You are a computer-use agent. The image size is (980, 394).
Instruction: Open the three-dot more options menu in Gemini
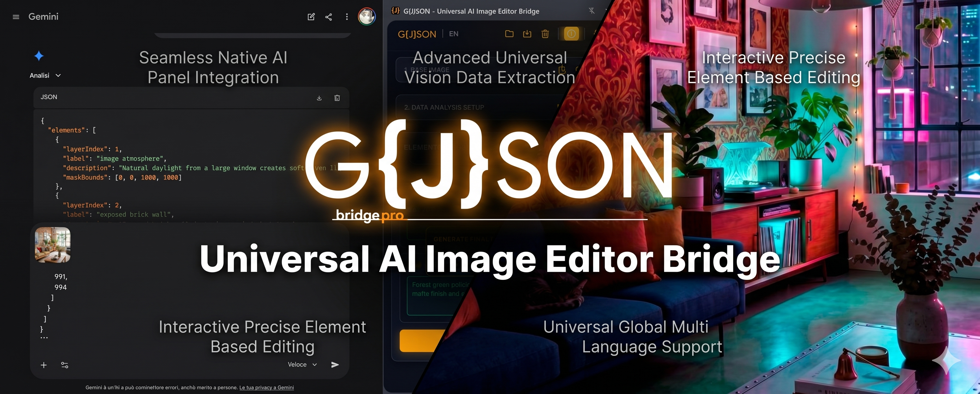(346, 17)
